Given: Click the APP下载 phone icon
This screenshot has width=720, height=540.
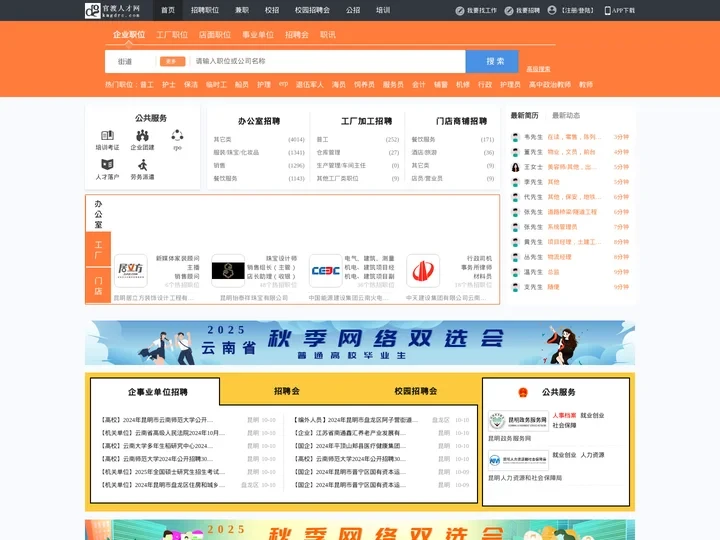Looking at the screenshot, I should pos(608,11).
